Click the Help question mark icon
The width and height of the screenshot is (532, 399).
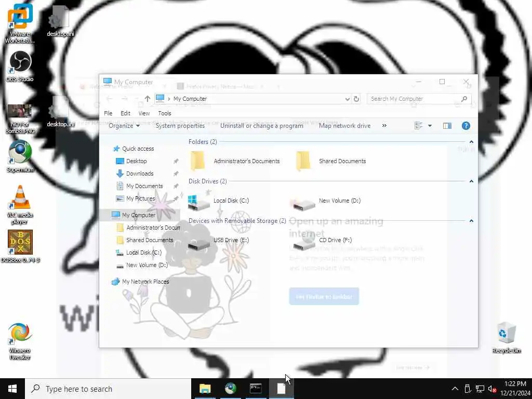point(466,126)
